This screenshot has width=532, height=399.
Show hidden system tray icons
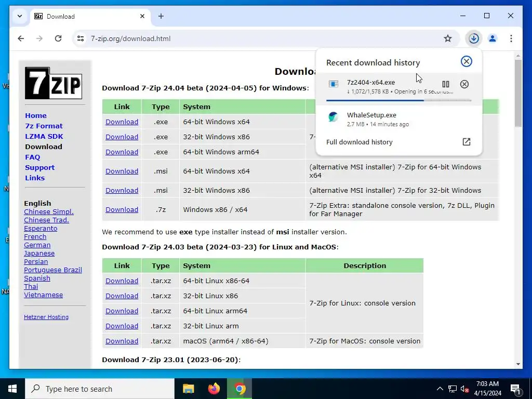(x=440, y=389)
